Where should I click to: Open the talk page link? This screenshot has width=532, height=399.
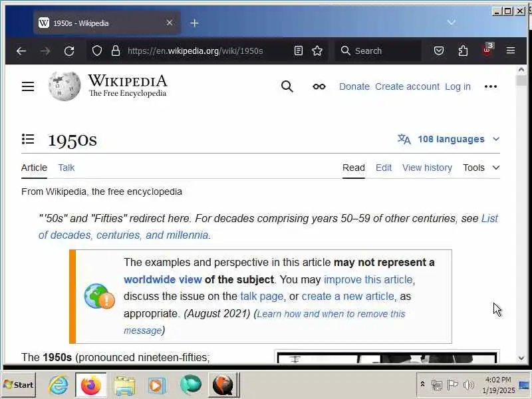(x=261, y=296)
